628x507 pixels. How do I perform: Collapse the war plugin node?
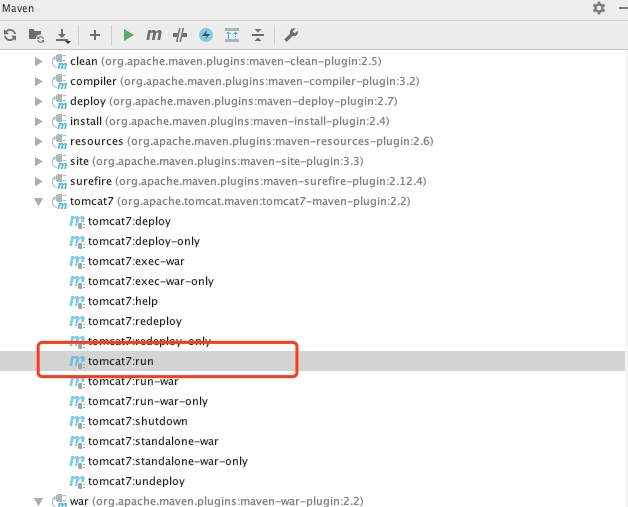[x=39, y=501]
